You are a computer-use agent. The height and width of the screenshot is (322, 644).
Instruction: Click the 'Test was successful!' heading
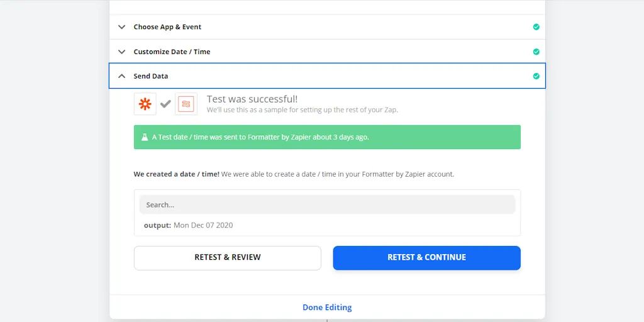[x=252, y=99]
